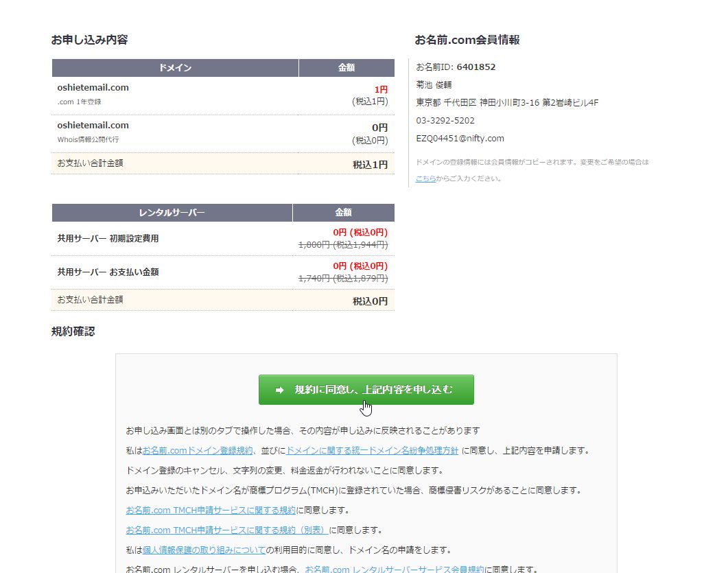728x573 pixels.
Task: Click the red 0円 price for お支払い金額
Action: [x=360, y=266]
